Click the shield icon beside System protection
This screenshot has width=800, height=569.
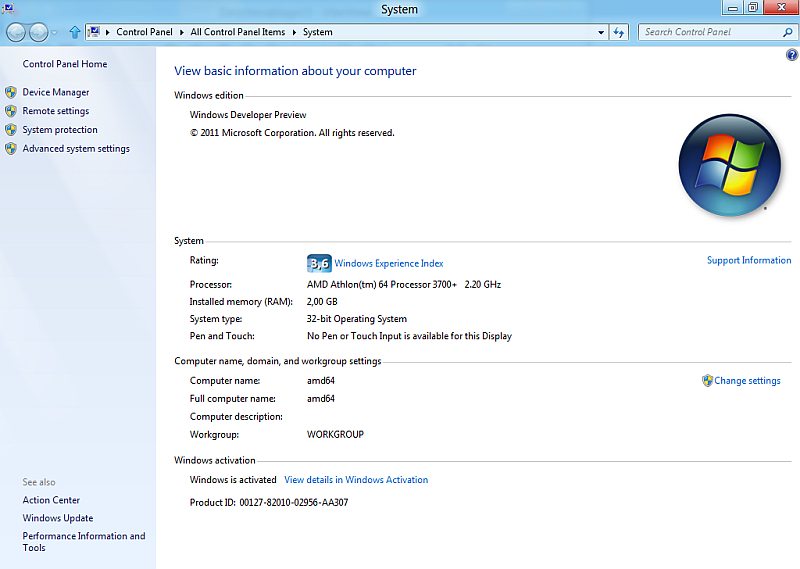[x=11, y=130]
